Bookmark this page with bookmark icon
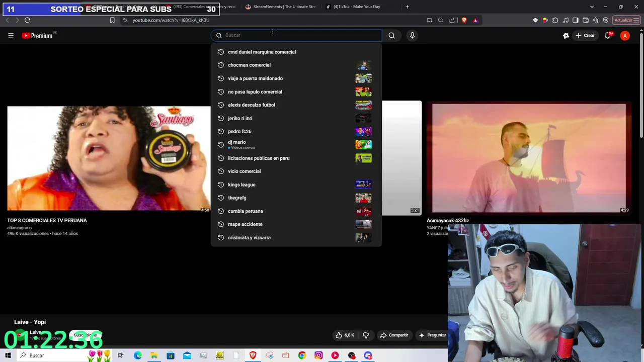This screenshot has width=644, height=362. [x=112, y=20]
